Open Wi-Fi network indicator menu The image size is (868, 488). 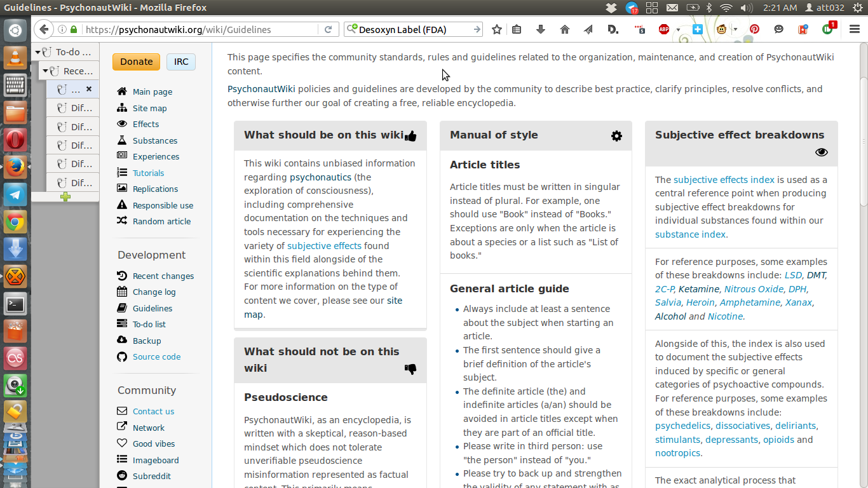727,8
